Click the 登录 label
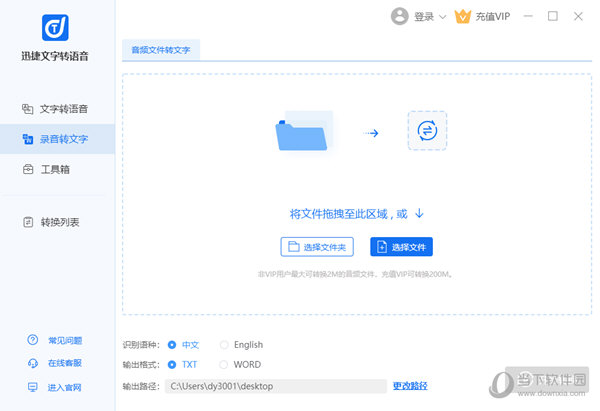 click(424, 17)
